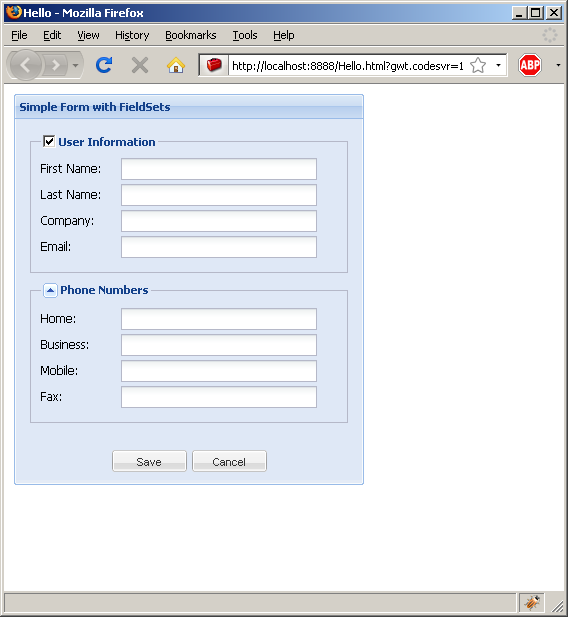Reload the current page
This screenshot has width=568, height=617.
[x=104, y=65]
